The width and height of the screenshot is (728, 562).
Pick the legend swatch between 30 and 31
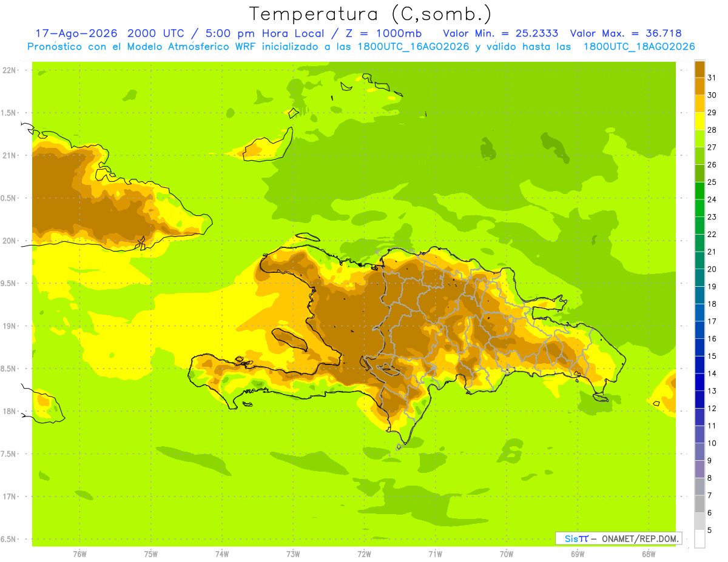[x=699, y=86]
